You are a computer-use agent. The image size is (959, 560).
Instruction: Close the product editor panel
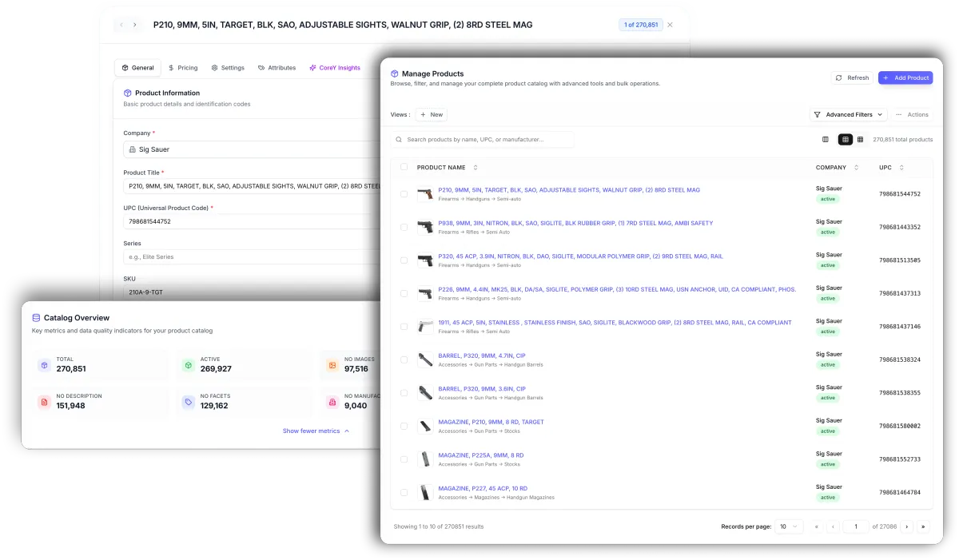click(x=670, y=25)
